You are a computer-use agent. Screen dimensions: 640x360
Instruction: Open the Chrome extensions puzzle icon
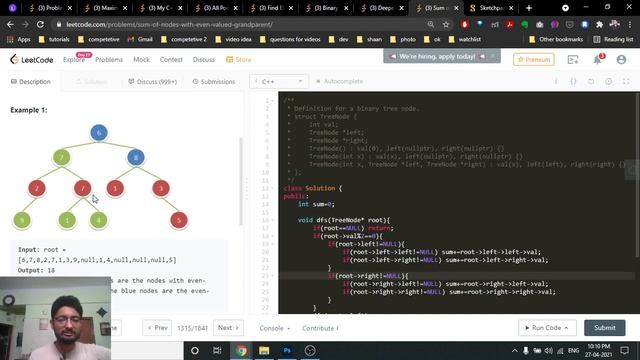pos(599,24)
